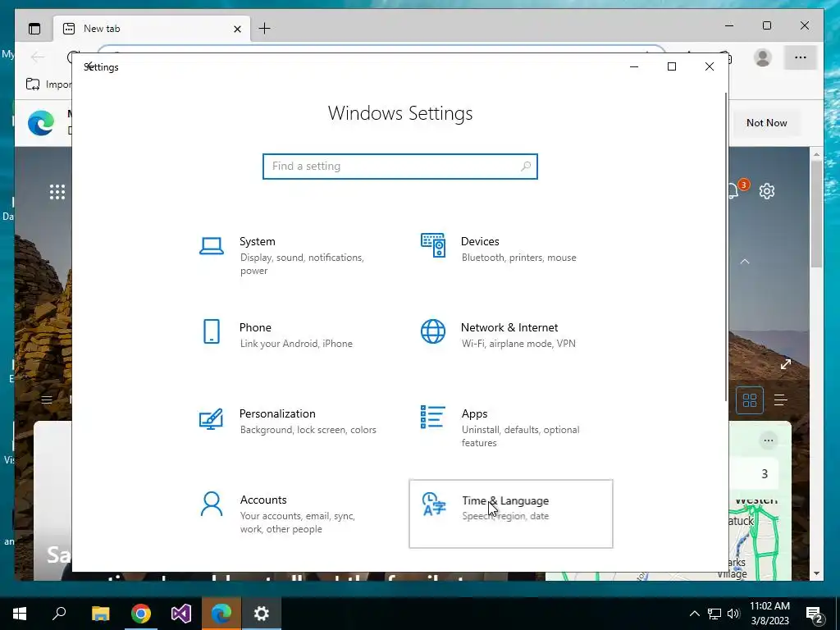Open Devices settings icon
840x630 pixels.
pos(433,245)
